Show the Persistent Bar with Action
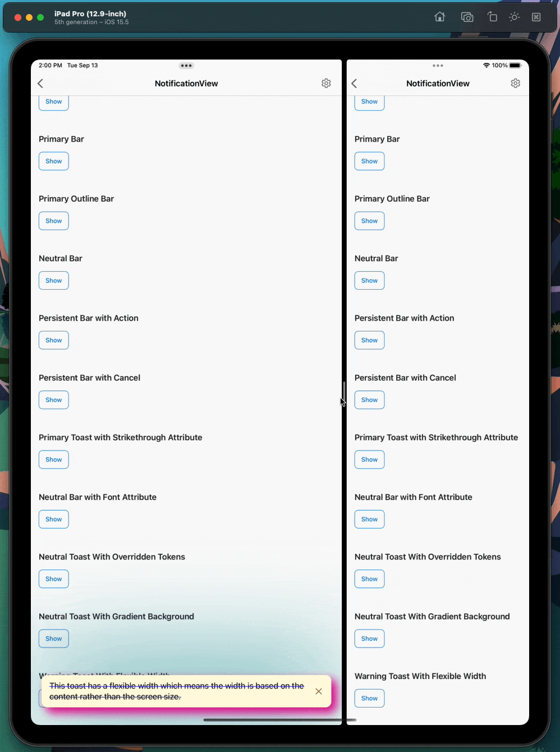Screen dimensions: 560x752 (x=53, y=340)
